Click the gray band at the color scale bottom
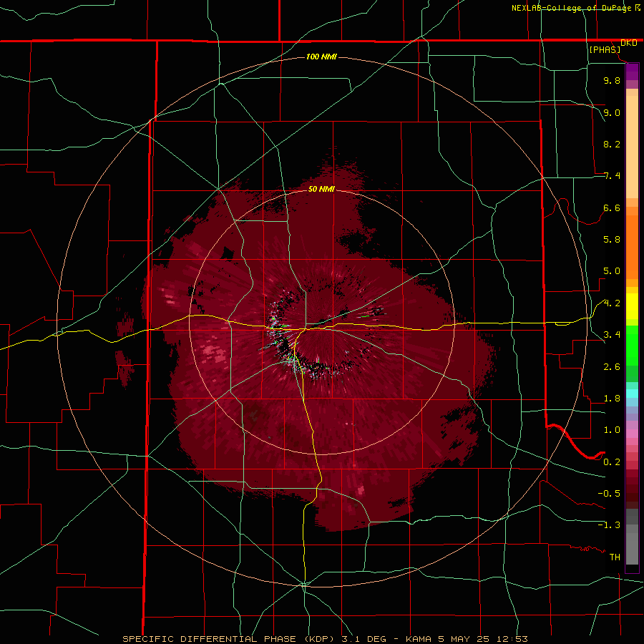This screenshot has height=644, width=644. (632, 538)
